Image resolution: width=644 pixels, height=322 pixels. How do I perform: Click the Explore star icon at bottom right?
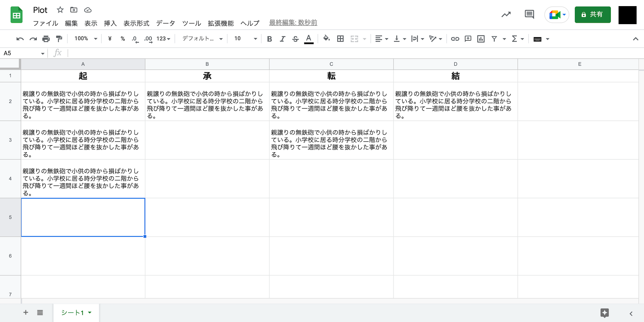click(x=604, y=313)
